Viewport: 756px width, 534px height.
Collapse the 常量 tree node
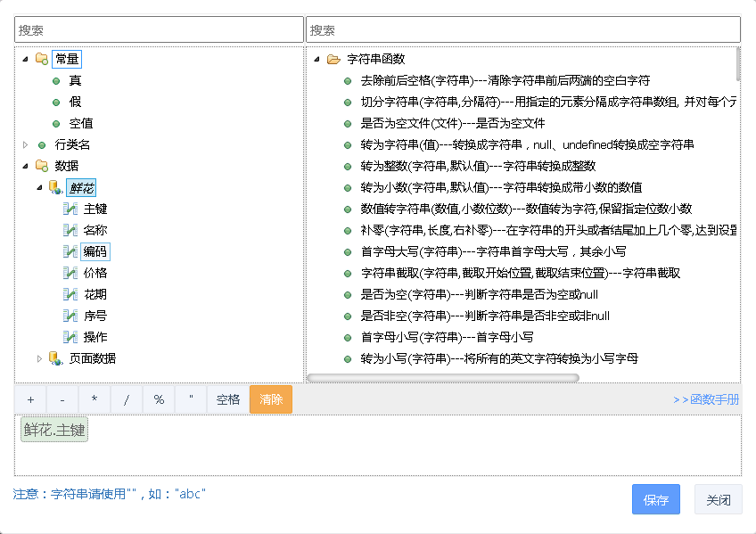click(x=25, y=59)
